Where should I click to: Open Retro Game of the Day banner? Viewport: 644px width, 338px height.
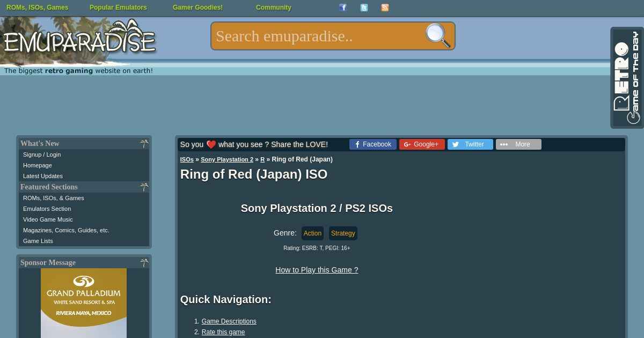click(x=627, y=78)
